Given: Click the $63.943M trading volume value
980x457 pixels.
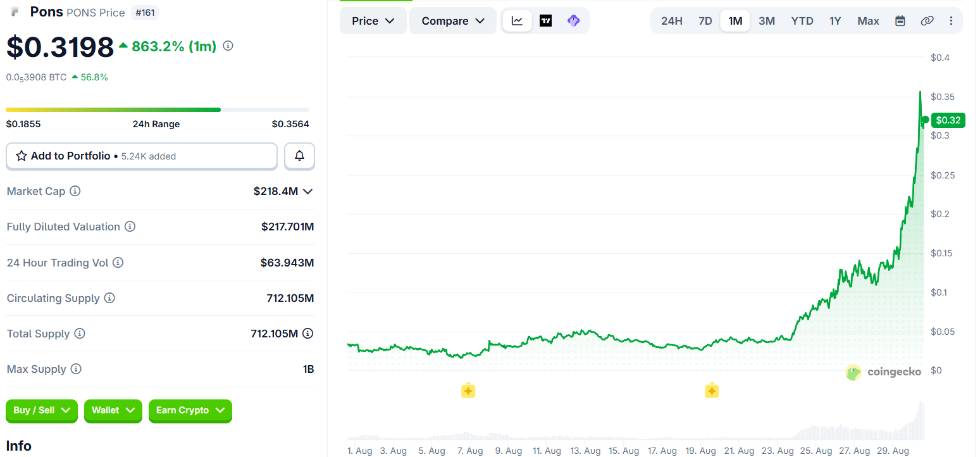Looking at the screenshot, I should point(287,263).
